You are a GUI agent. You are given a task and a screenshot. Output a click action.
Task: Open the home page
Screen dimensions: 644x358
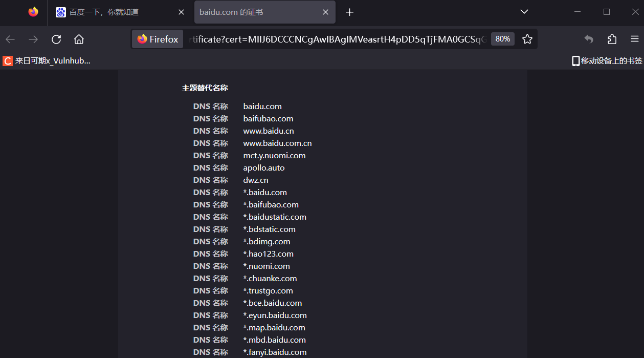tap(79, 39)
